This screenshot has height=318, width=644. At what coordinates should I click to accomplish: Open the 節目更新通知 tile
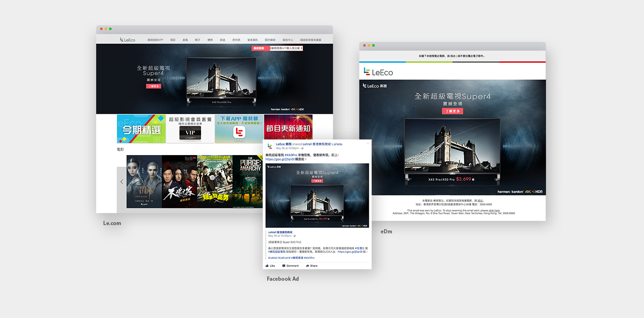coord(288,127)
